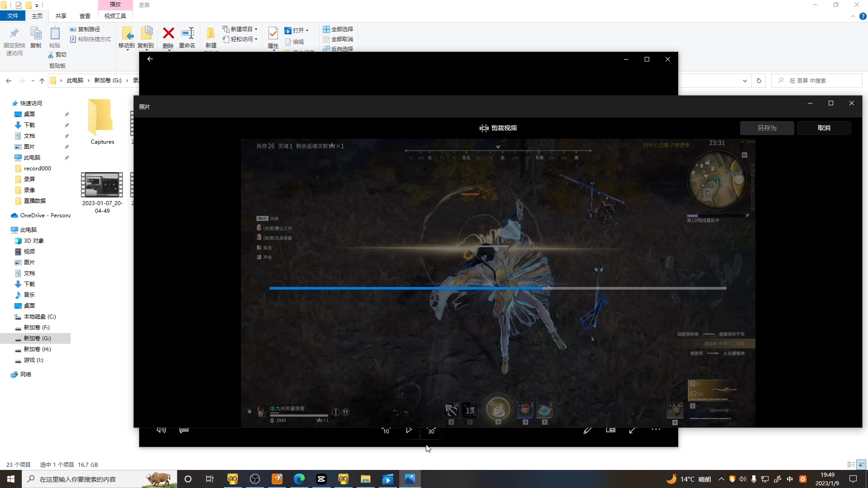Select 直播数据 folder in navigation pane

(34, 201)
